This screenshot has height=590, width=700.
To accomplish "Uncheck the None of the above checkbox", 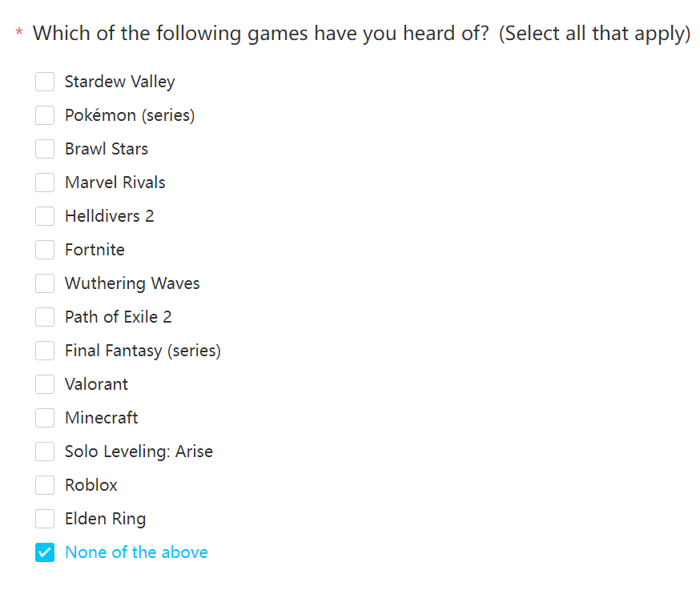I will (x=45, y=552).
